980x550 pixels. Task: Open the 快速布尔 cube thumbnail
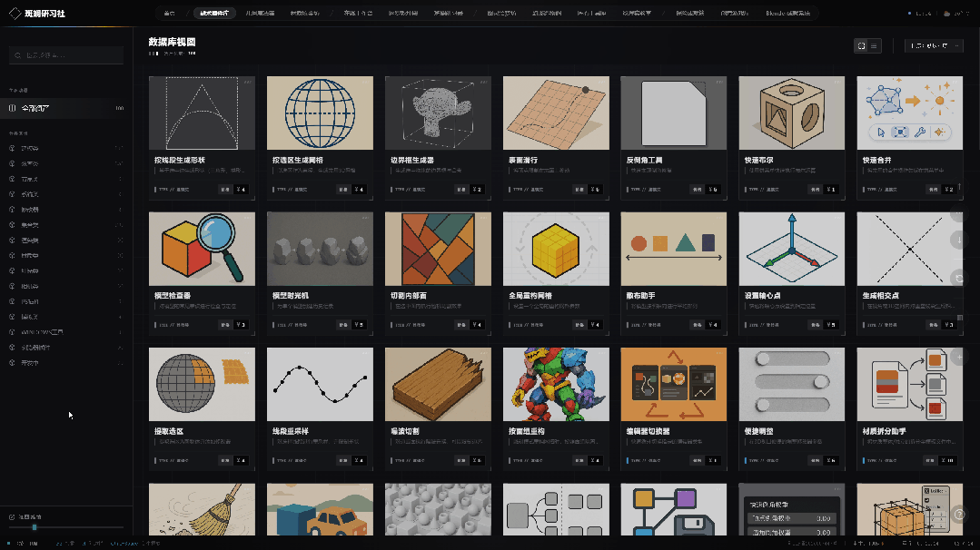point(792,113)
